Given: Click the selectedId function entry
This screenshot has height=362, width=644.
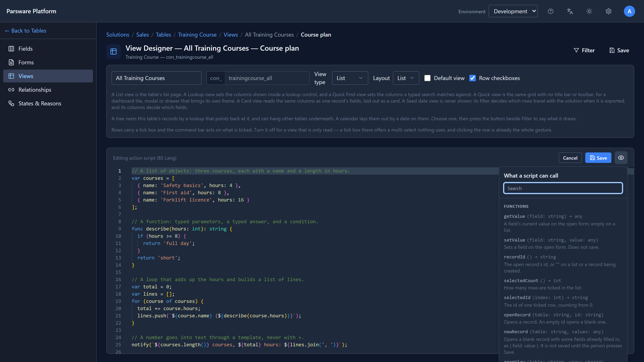Looking at the screenshot, I should (x=563, y=301).
